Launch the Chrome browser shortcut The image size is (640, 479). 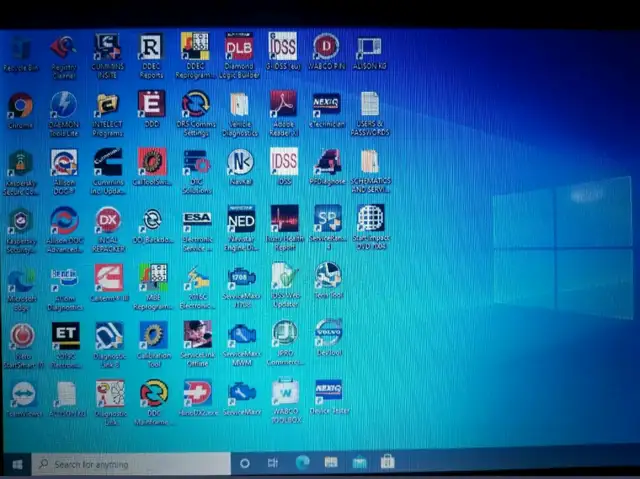pyautogui.click(x=20, y=106)
